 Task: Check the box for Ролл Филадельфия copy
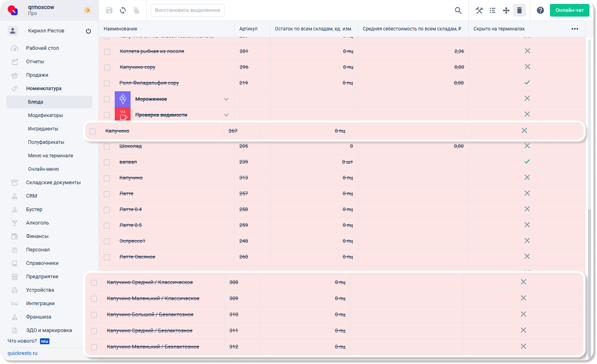[x=107, y=83]
